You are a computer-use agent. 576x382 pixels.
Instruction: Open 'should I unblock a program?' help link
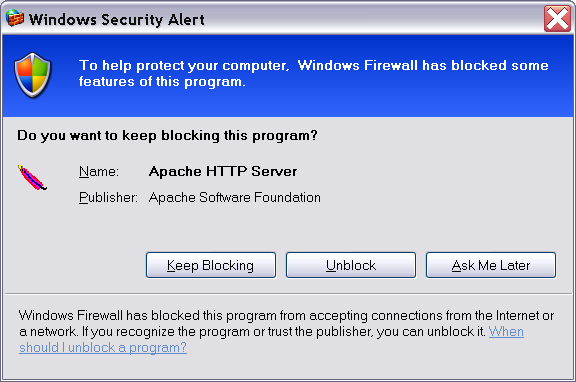pos(103,347)
